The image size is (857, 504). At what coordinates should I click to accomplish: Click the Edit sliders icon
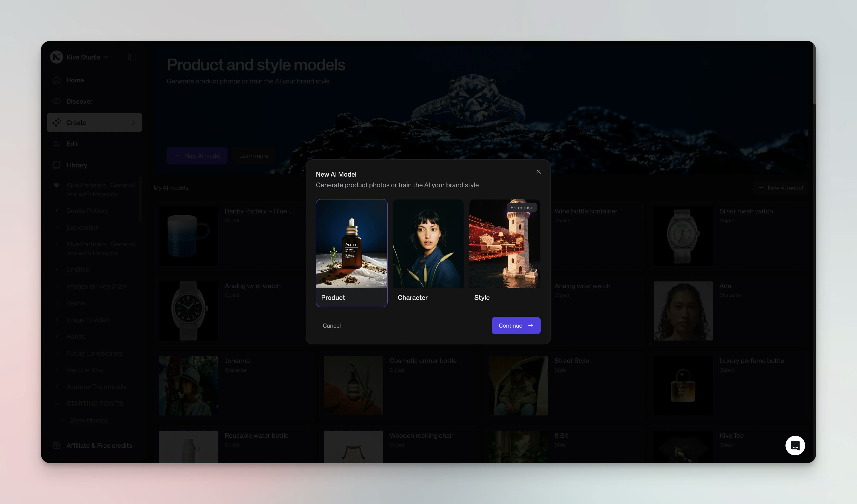coord(56,144)
